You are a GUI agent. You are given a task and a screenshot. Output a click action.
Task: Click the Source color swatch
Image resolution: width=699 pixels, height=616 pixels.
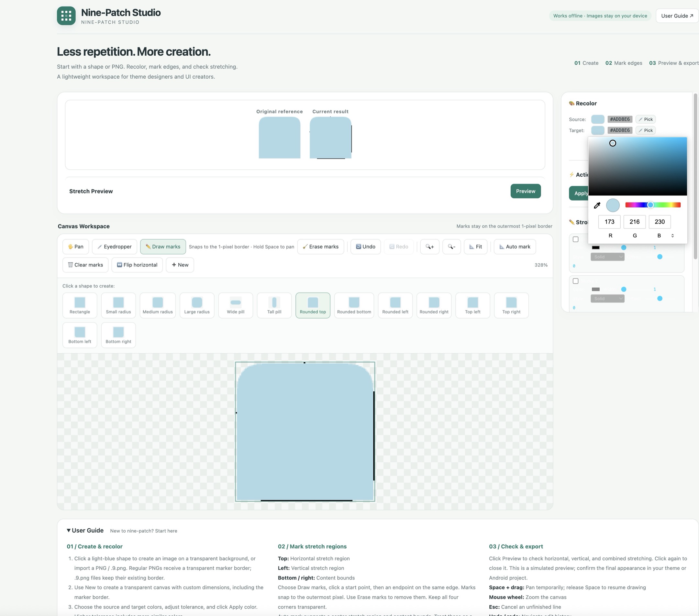(597, 119)
